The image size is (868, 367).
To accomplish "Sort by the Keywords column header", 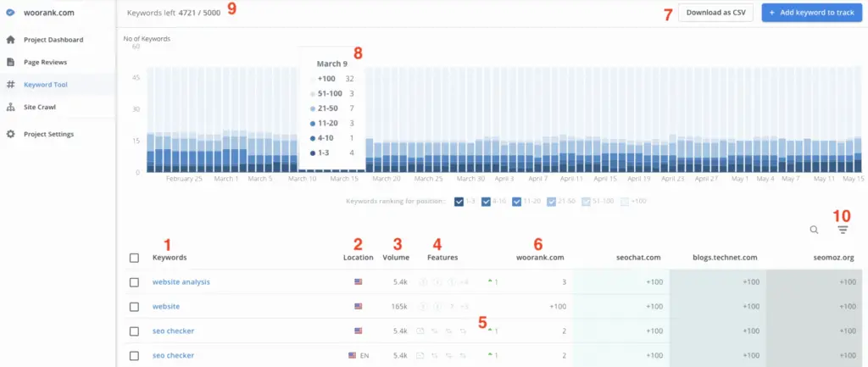I will tap(170, 258).
